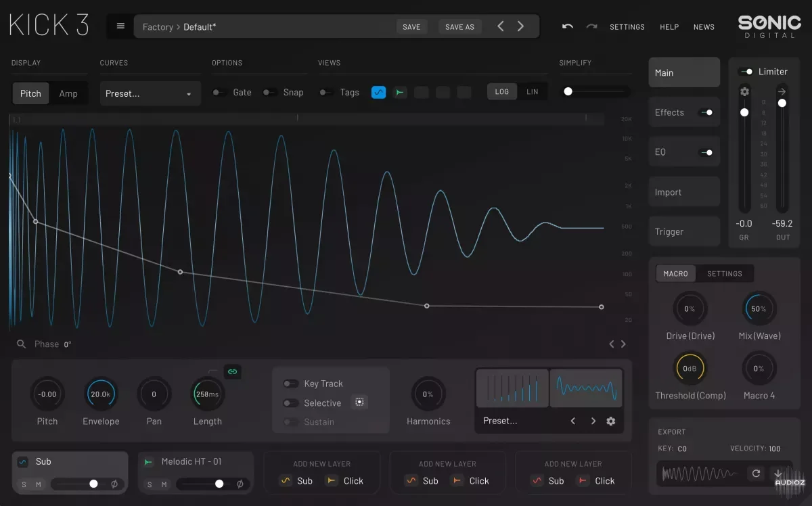812x506 pixels.
Task: Click the redo arrow icon
Action: (591, 26)
